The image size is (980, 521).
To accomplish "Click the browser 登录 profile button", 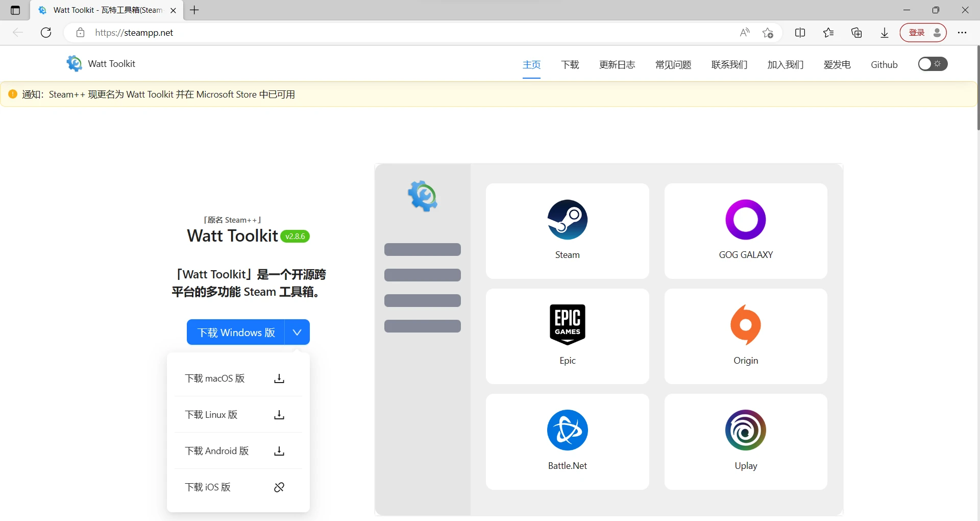I will (923, 33).
